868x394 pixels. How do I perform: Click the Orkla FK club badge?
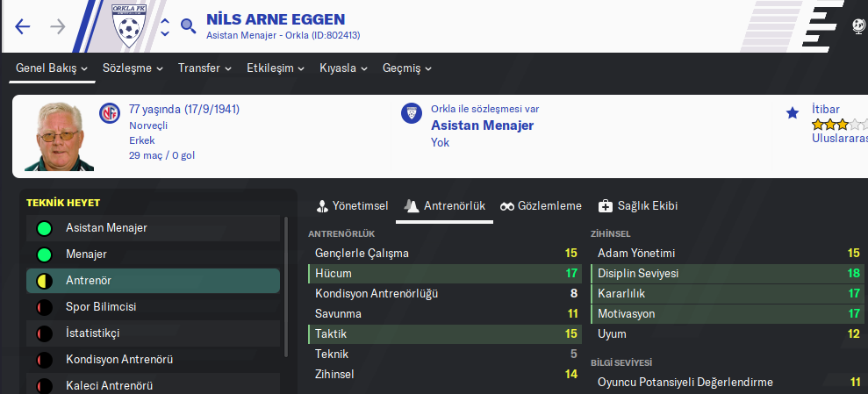(130, 26)
